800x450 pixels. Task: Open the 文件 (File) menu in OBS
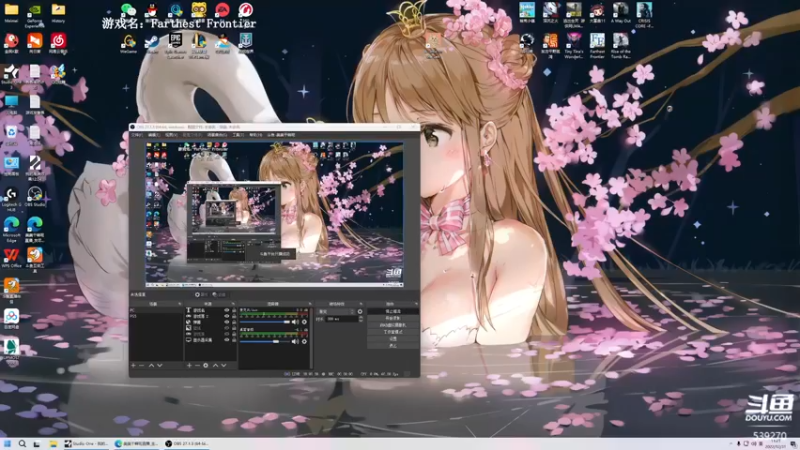(137, 135)
